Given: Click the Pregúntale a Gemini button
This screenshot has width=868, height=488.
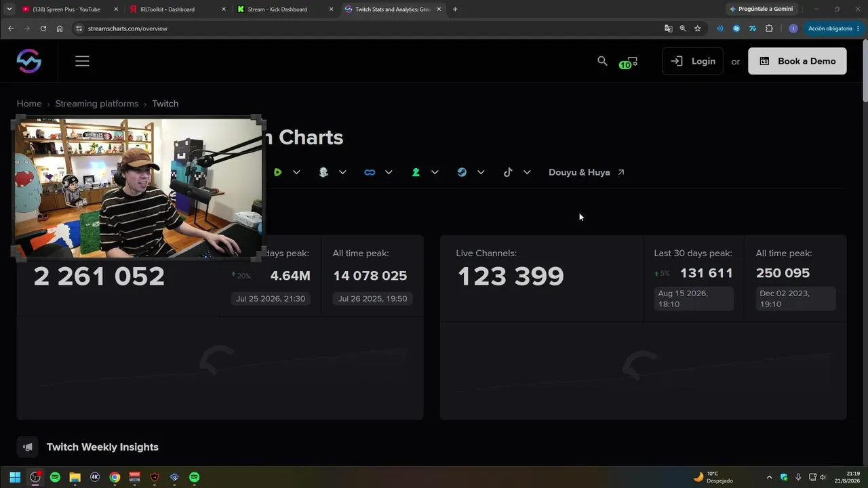Looking at the screenshot, I should [761, 9].
